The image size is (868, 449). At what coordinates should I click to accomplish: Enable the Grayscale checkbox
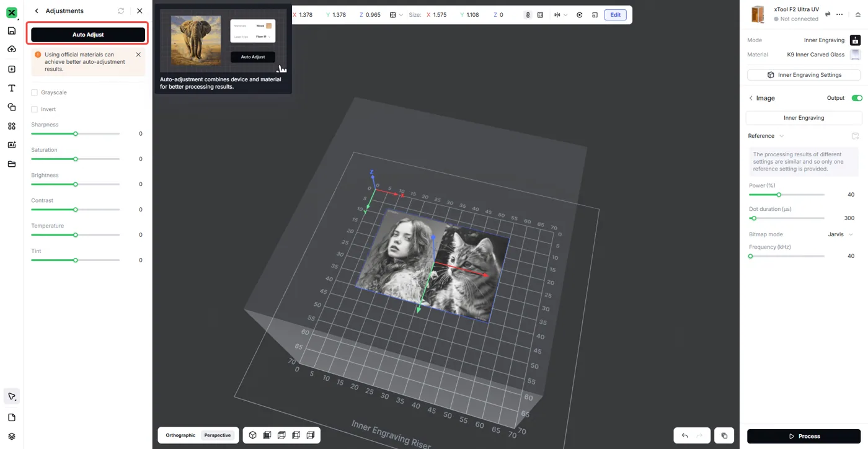[x=34, y=92]
